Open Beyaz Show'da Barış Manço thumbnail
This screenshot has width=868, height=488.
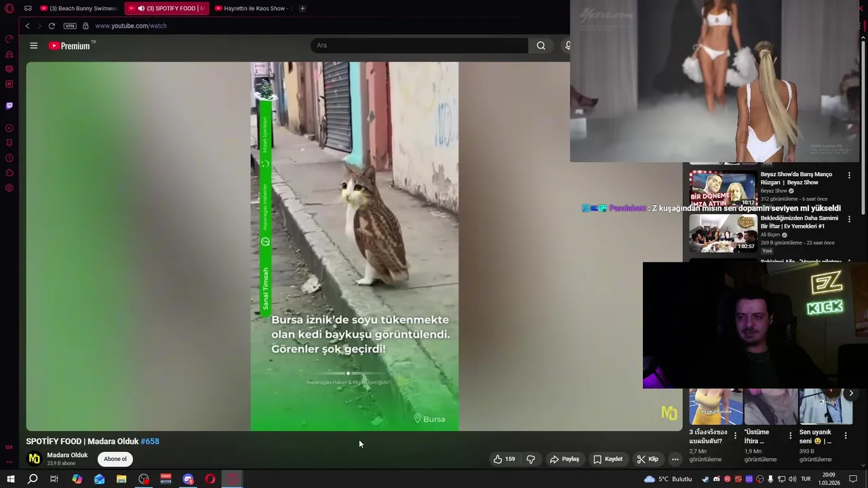723,188
